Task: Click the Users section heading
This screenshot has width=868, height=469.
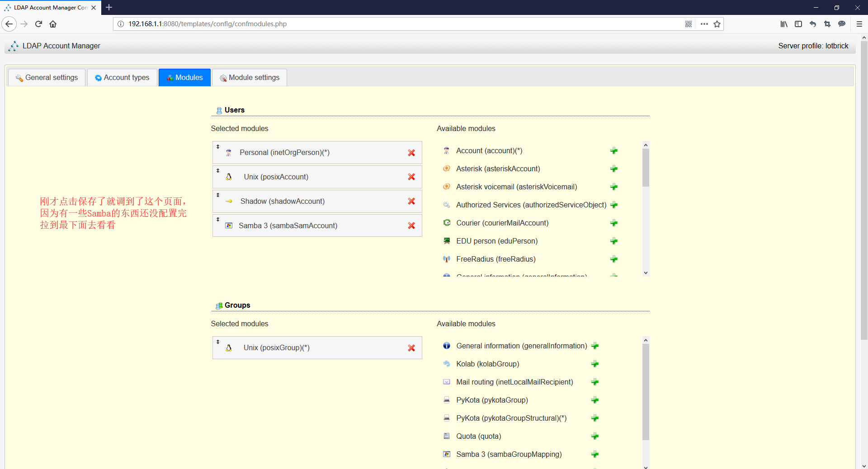Action: [x=234, y=110]
